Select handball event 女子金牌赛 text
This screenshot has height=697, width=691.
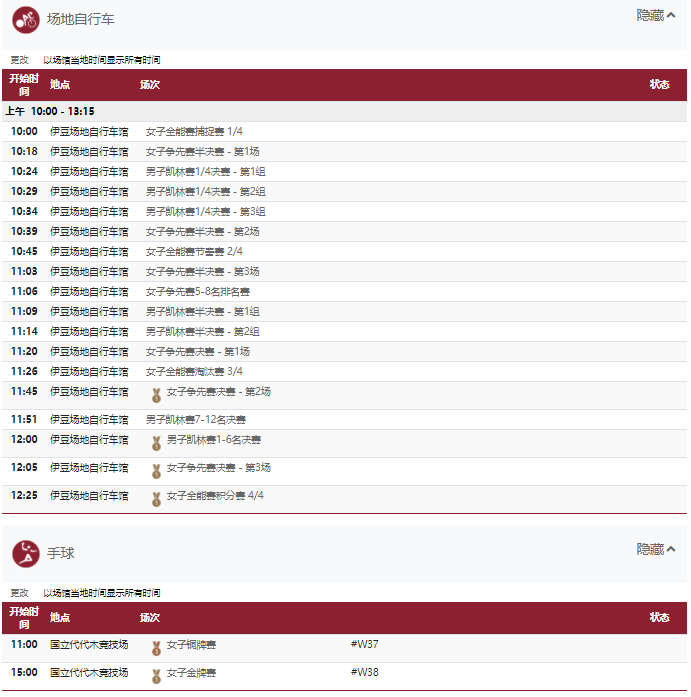[191, 673]
